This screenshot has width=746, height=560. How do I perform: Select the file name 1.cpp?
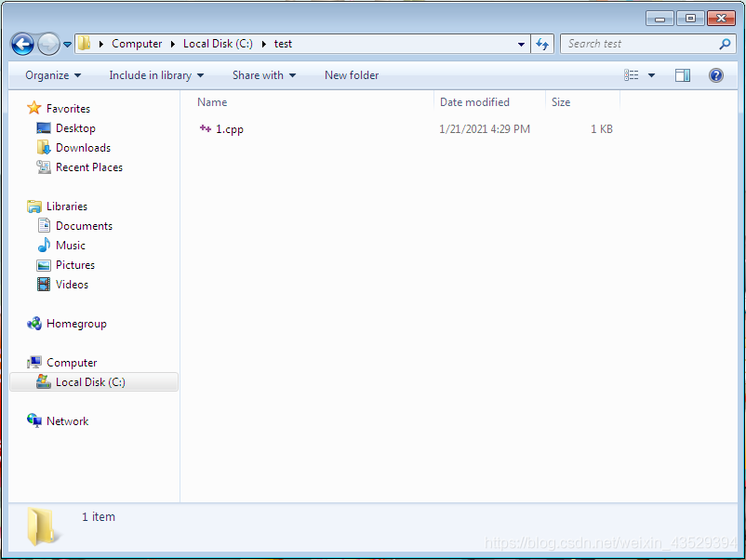[x=230, y=129]
